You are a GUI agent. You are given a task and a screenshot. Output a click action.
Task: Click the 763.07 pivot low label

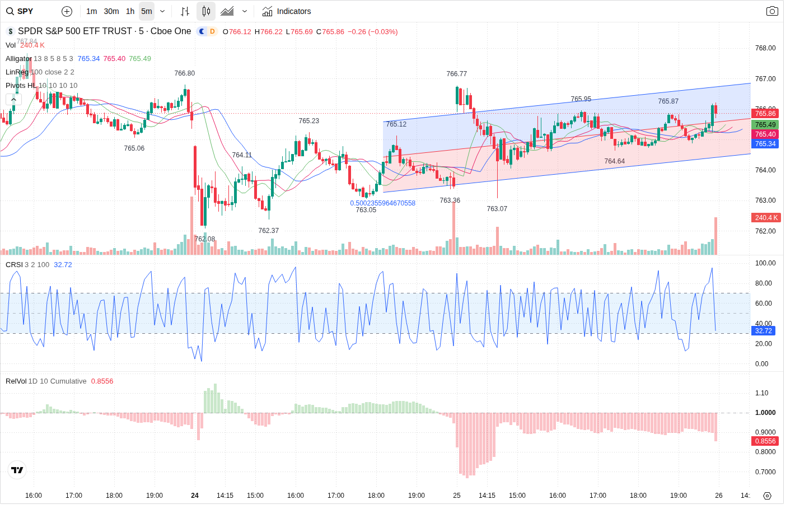(497, 209)
